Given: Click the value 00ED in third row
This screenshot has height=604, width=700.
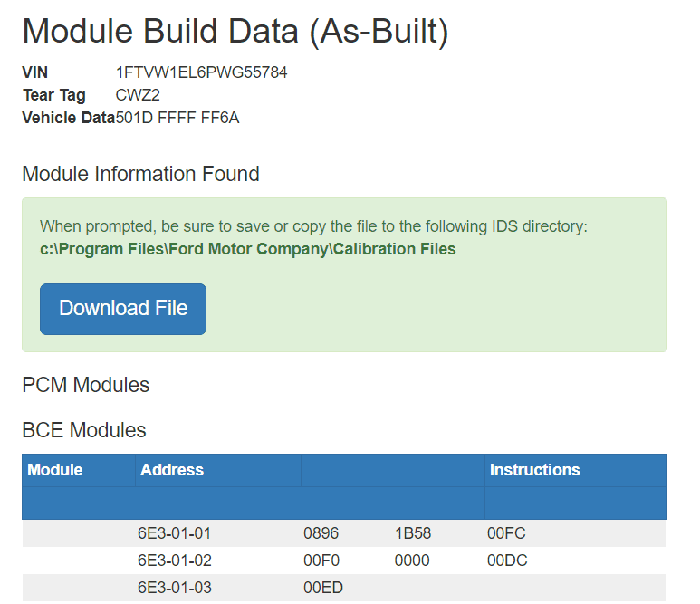Looking at the screenshot, I should (x=323, y=588).
